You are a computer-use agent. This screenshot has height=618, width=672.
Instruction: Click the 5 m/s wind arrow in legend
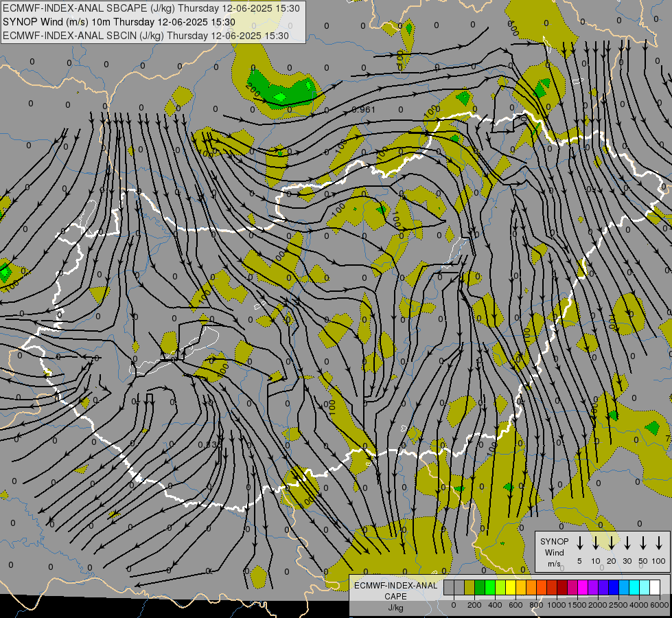[579, 543]
